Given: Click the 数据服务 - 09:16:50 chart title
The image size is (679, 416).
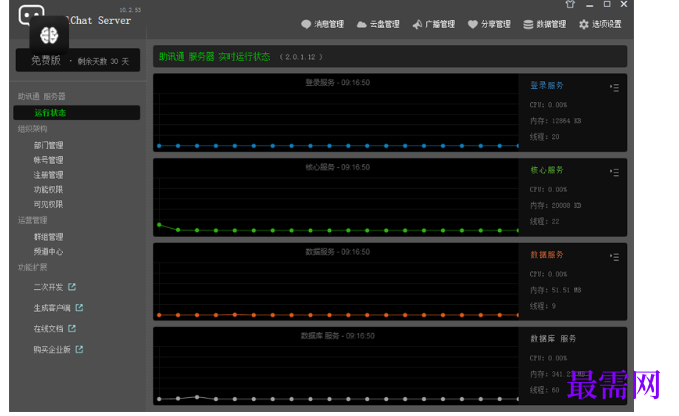Looking at the screenshot, I should 338,252.
